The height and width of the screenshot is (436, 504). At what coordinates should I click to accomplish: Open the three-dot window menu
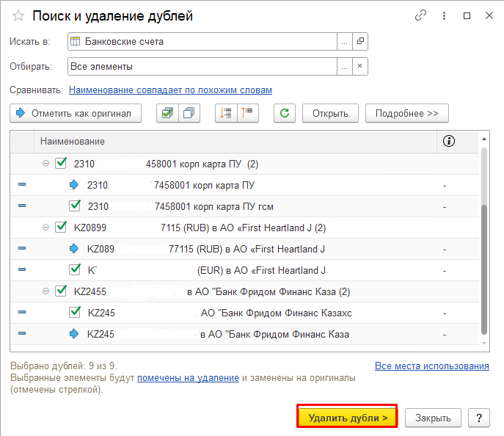444,15
